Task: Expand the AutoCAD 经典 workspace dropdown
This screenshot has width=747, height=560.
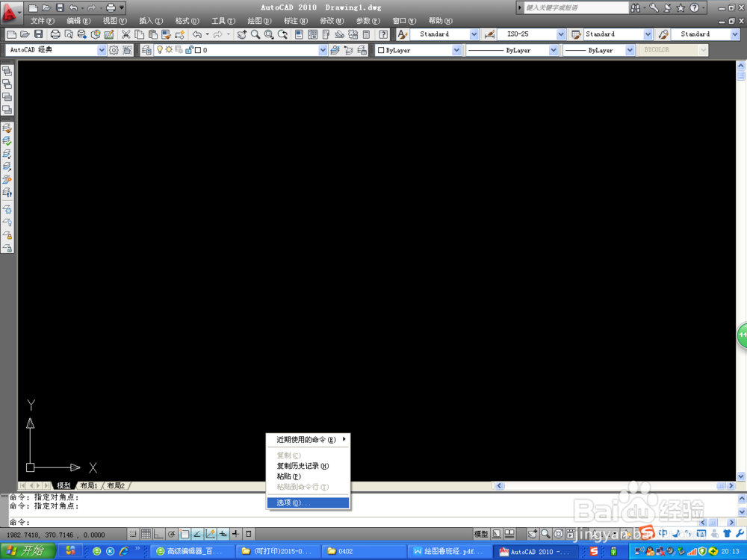Action: click(102, 50)
